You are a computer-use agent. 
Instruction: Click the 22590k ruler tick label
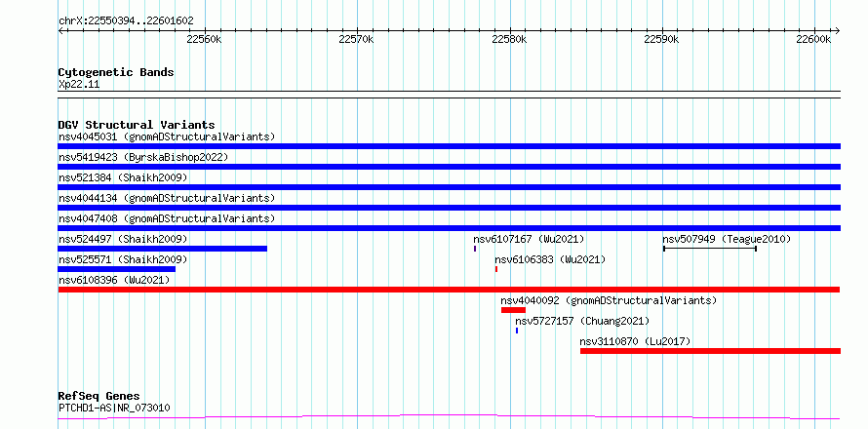click(x=662, y=39)
